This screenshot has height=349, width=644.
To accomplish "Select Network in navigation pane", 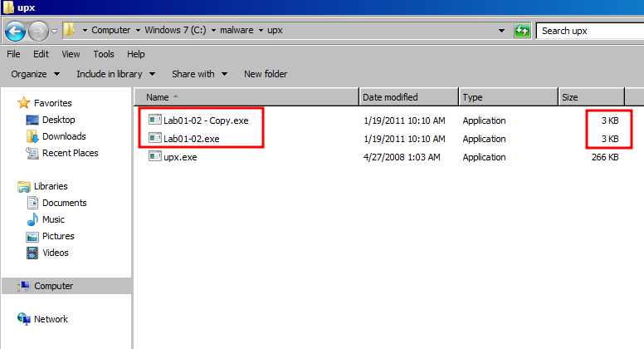I will click(51, 319).
